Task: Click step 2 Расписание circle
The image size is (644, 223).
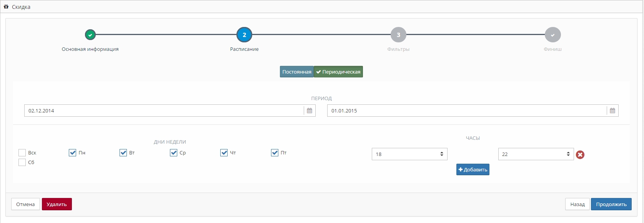Action: [244, 35]
